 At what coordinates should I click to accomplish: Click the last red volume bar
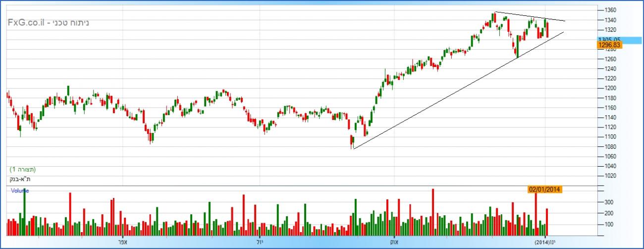click(x=547, y=222)
